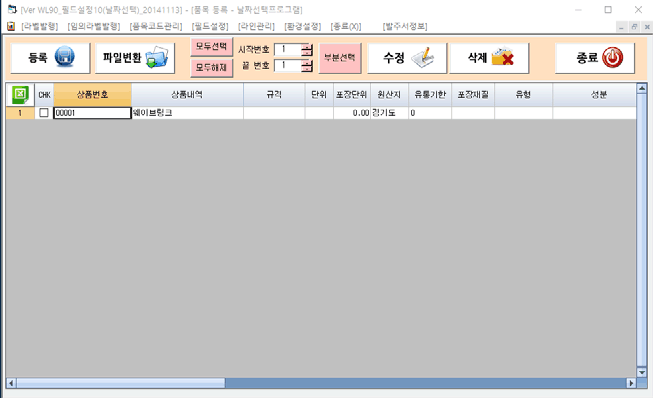Viewport: 653px width, 398px height.
Task: Click the 성분 column header
Action: (x=595, y=95)
